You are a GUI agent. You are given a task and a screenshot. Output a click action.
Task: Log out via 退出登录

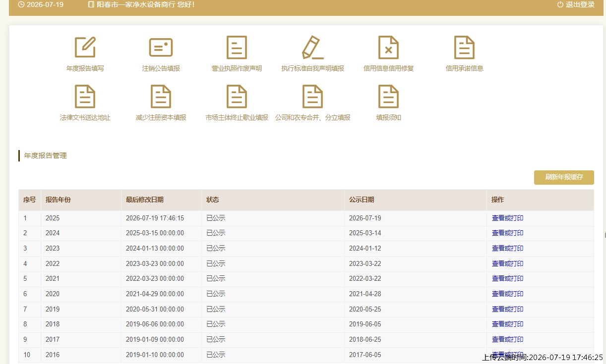click(576, 5)
